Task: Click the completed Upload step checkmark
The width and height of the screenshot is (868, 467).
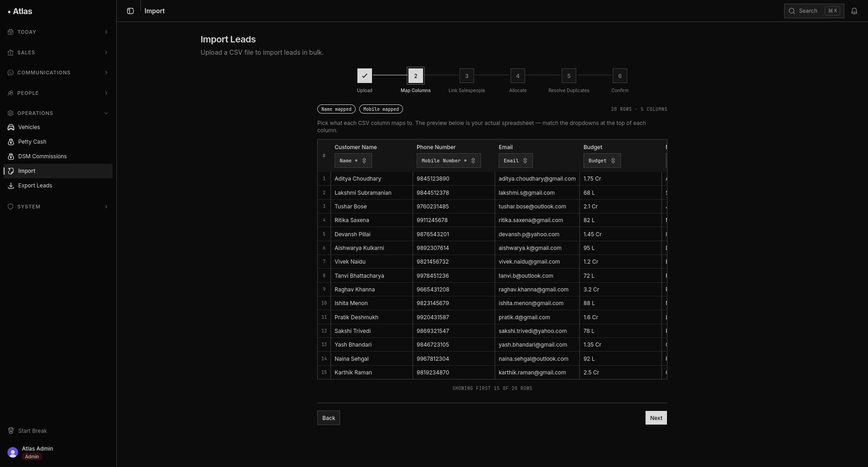Action: (365, 76)
